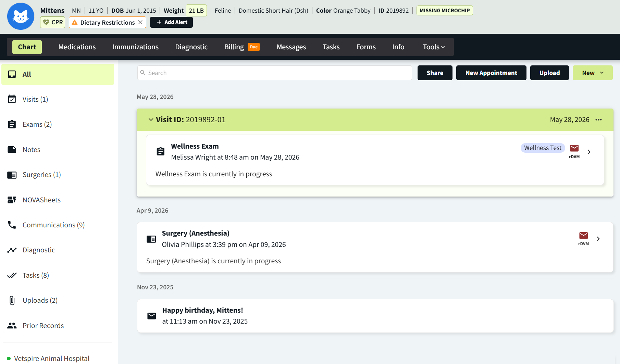Select Tasks (8) sidebar item
The height and width of the screenshot is (364, 620).
click(x=36, y=275)
